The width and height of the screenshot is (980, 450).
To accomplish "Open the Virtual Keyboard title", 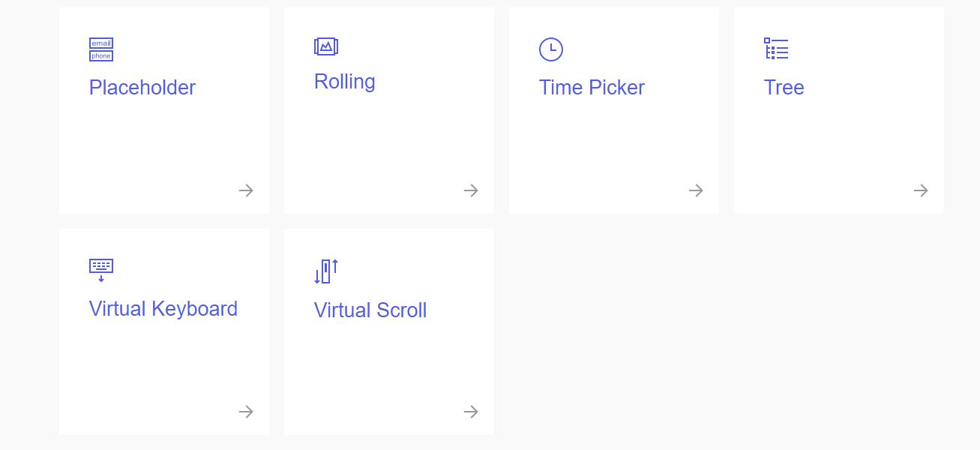I will click(163, 309).
